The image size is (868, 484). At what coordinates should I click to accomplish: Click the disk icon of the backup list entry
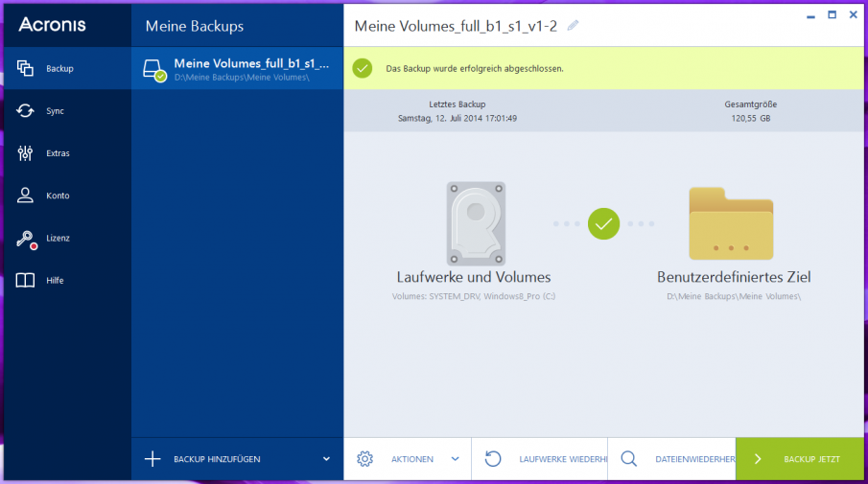(153, 70)
